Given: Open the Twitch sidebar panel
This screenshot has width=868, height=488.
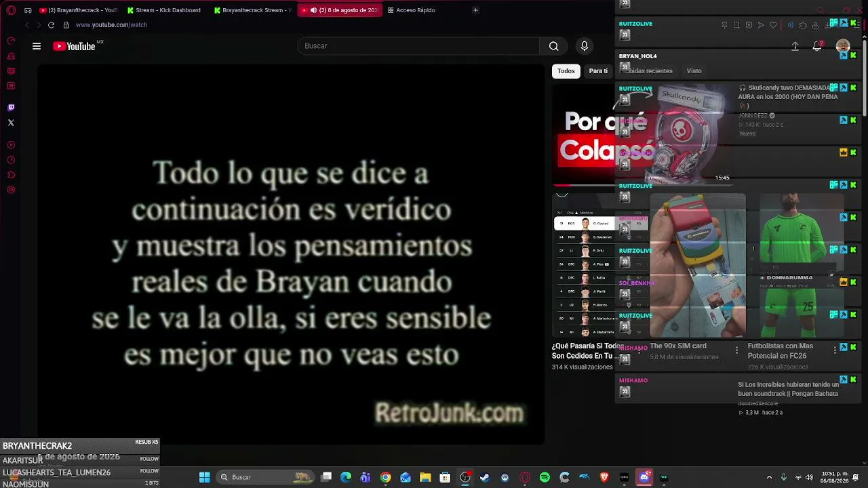Looking at the screenshot, I should click(11, 108).
